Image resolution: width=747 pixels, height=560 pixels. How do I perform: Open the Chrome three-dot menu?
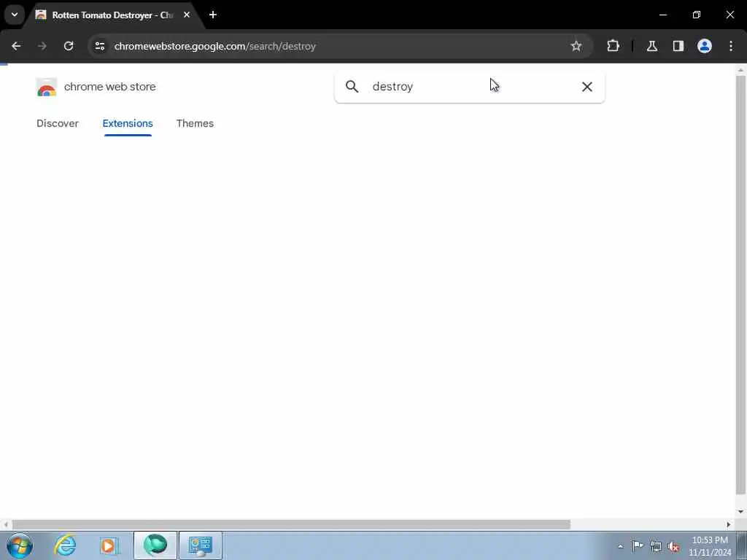coord(731,46)
